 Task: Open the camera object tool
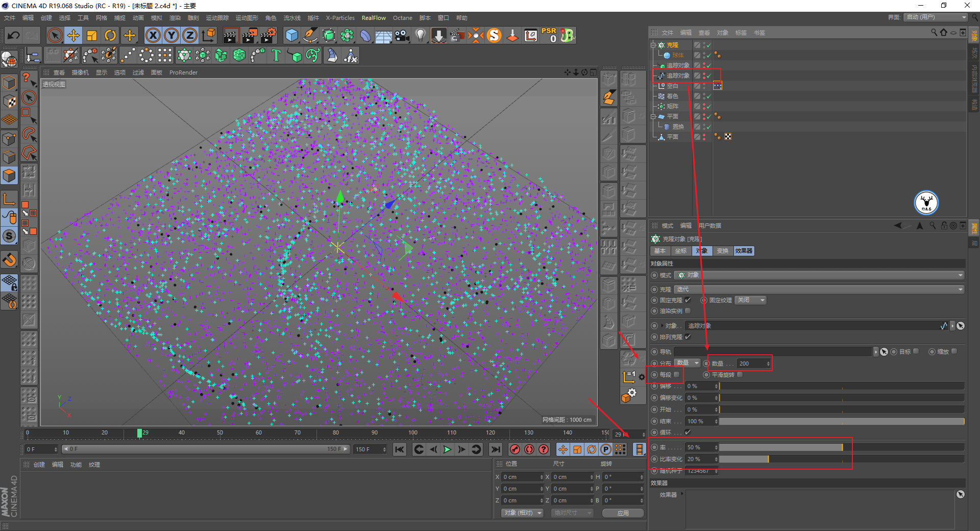pyautogui.click(x=402, y=35)
